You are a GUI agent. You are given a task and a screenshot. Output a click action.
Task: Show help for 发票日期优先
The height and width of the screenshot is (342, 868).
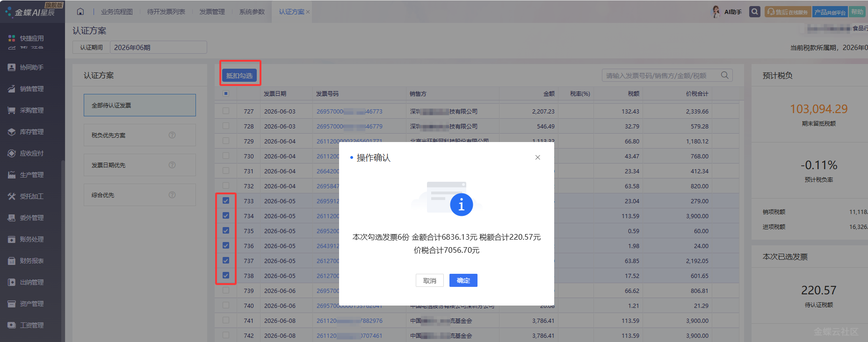coord(172,165)
